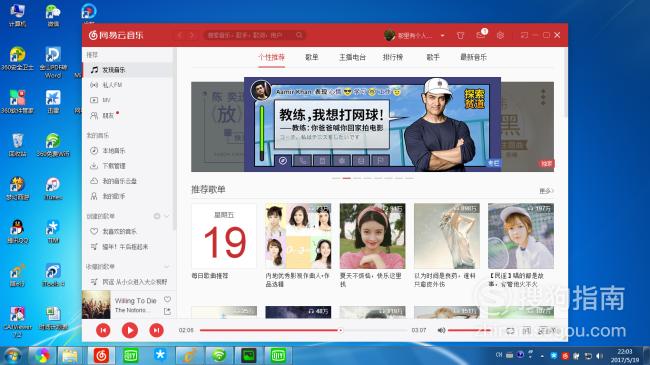This screenshot has height=365, width=650.
Task: Show the previous banner on the left
Action: tap(217, 127)
